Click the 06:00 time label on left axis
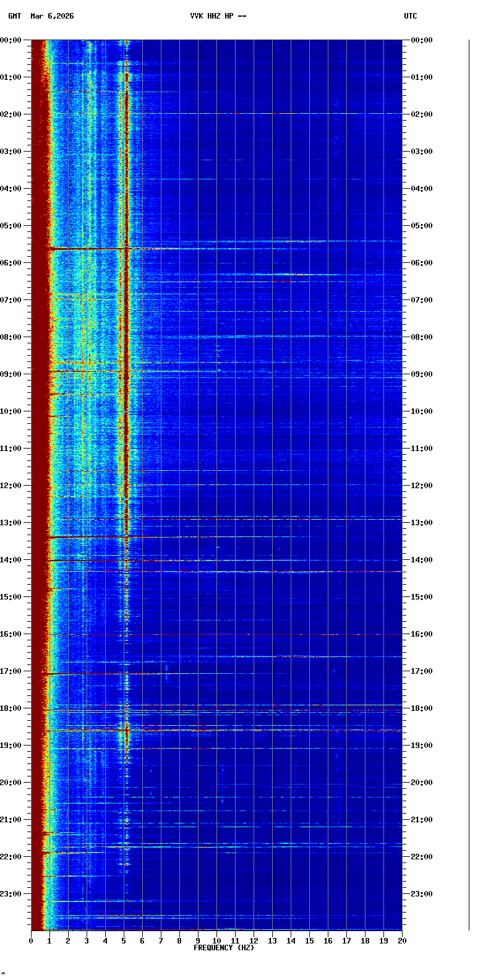Viewport: 496px width, 980px height. [x=11, y=263]
